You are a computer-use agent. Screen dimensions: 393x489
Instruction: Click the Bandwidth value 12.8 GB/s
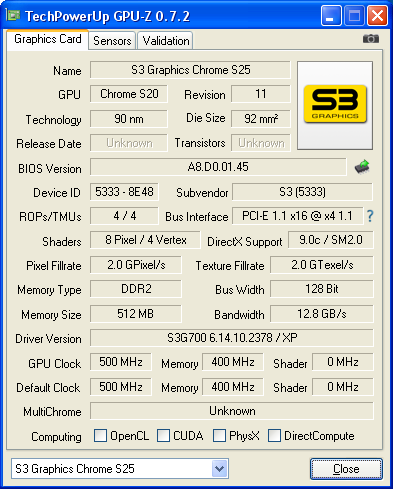tap(322, 314)
